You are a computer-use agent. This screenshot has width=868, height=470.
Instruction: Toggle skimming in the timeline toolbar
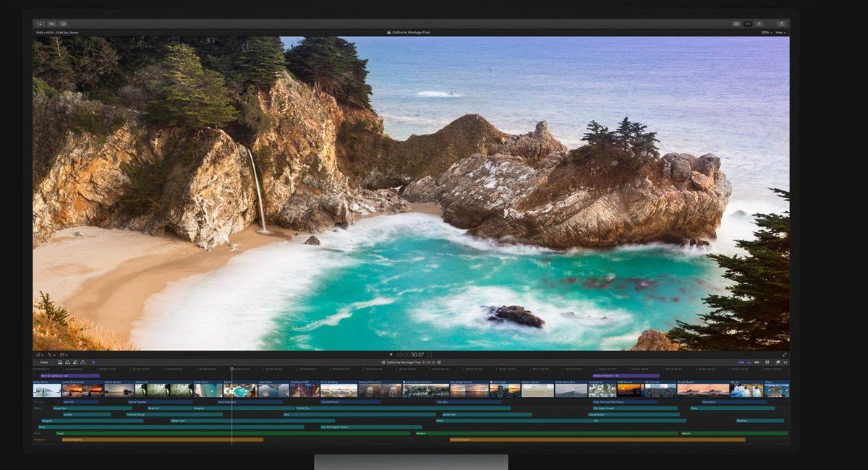742,362
